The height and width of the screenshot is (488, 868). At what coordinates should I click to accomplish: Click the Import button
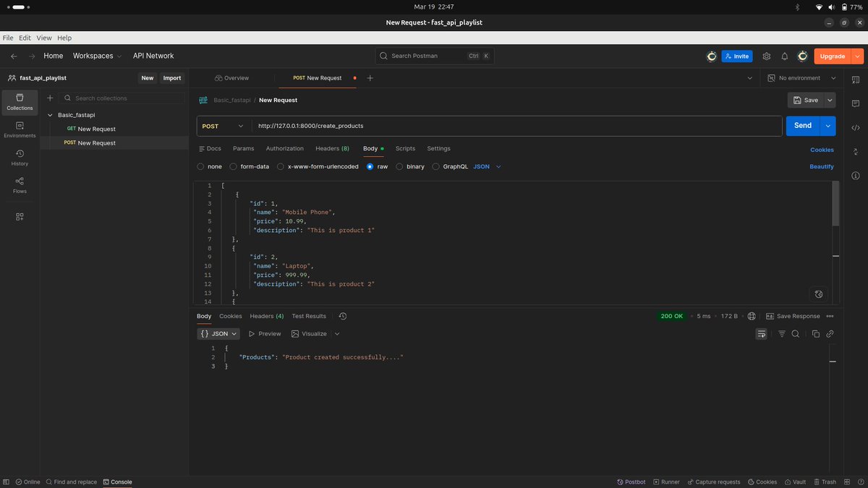coord(172,78)
